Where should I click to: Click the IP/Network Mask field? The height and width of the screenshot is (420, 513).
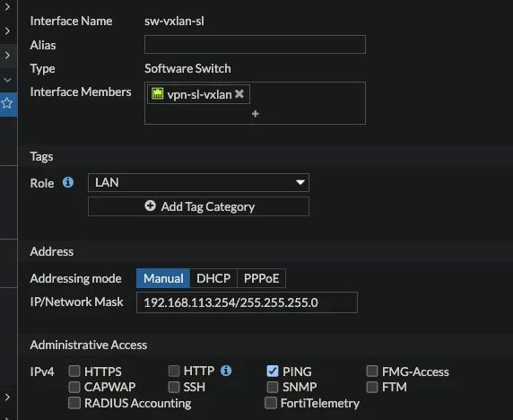tap(247, 302)
